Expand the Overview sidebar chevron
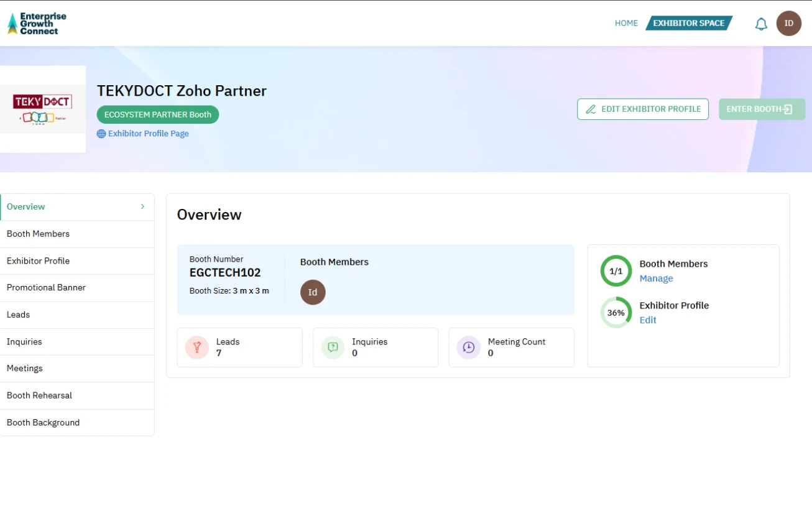Image resolution: width=812 pixels, height=513 pixels. click(142, 206)
